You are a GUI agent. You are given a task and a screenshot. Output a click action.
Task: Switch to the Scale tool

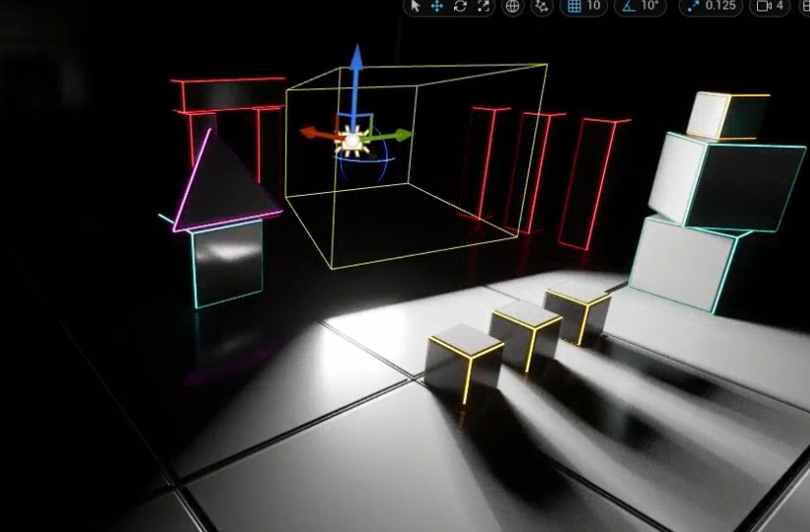tap(483, 6)
